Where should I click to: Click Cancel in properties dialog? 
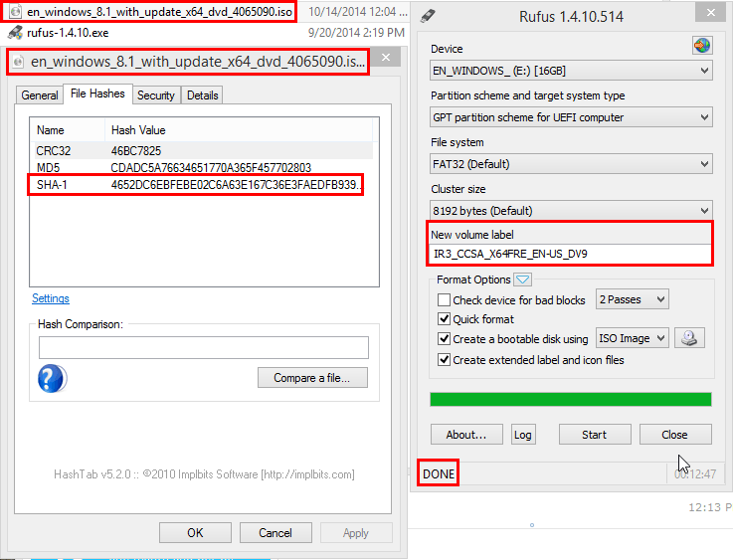(x=275, y=533)
